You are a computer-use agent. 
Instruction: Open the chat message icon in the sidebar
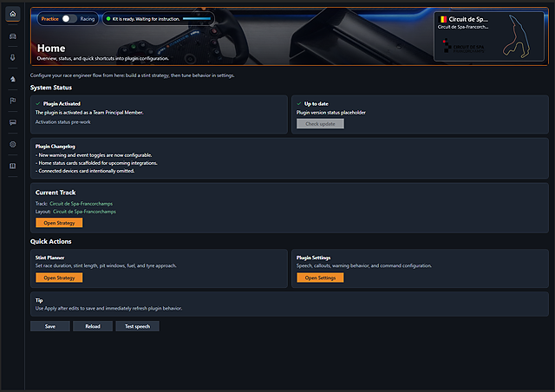coord(13,122)
